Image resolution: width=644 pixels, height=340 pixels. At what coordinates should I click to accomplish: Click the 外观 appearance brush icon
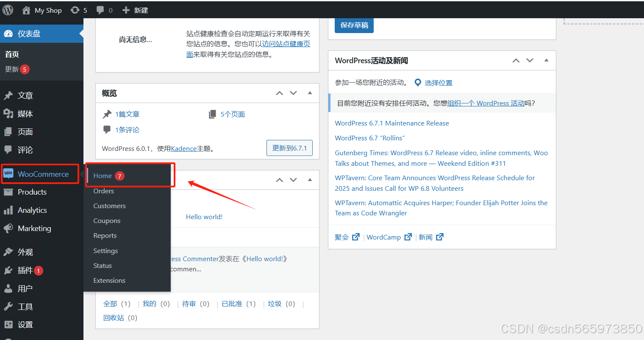tap(8, 252)
